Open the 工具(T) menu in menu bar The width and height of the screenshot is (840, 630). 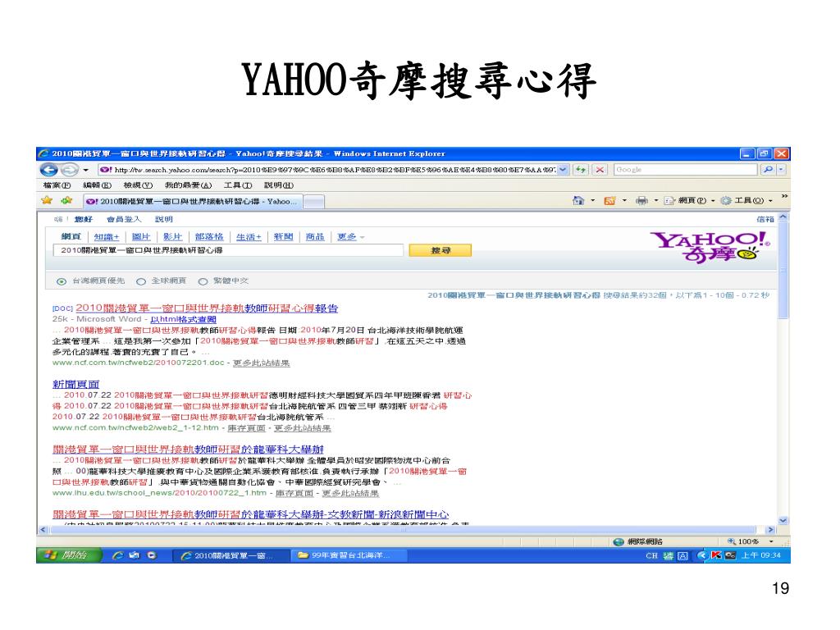pos(238,185)
